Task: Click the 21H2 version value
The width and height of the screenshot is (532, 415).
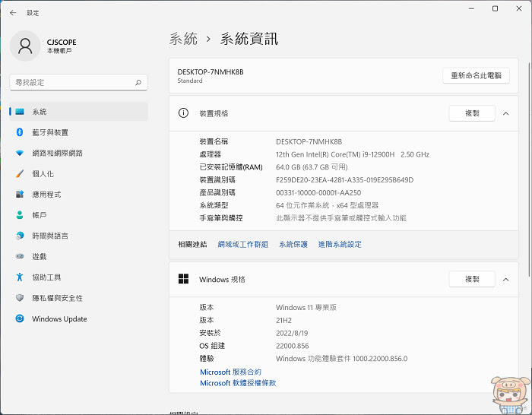Action: pos(283,320)
